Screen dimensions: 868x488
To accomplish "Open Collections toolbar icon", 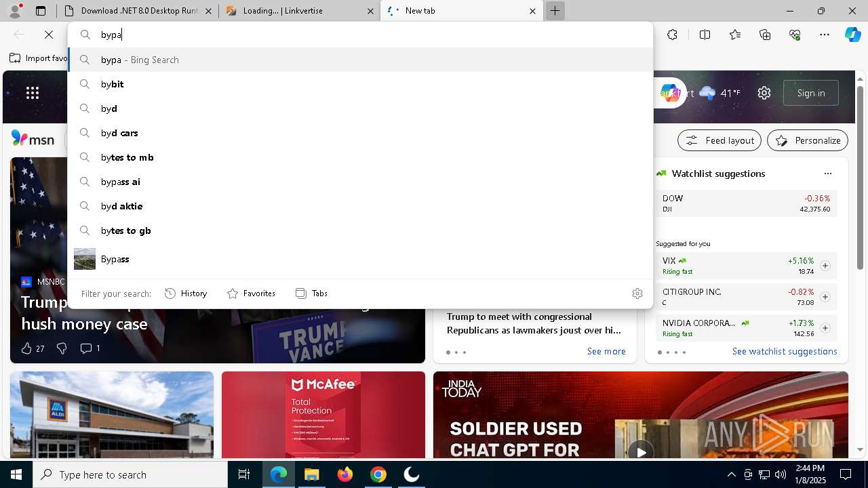I will [766, 35].
